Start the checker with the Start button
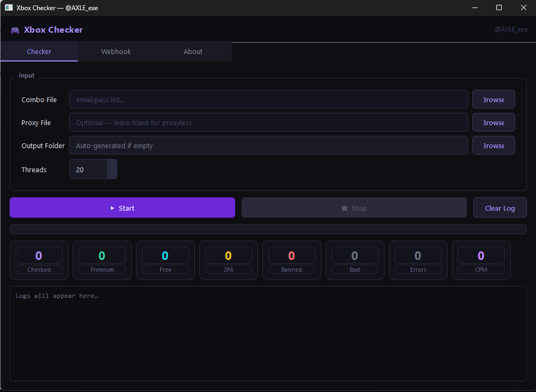 point(123,207)
